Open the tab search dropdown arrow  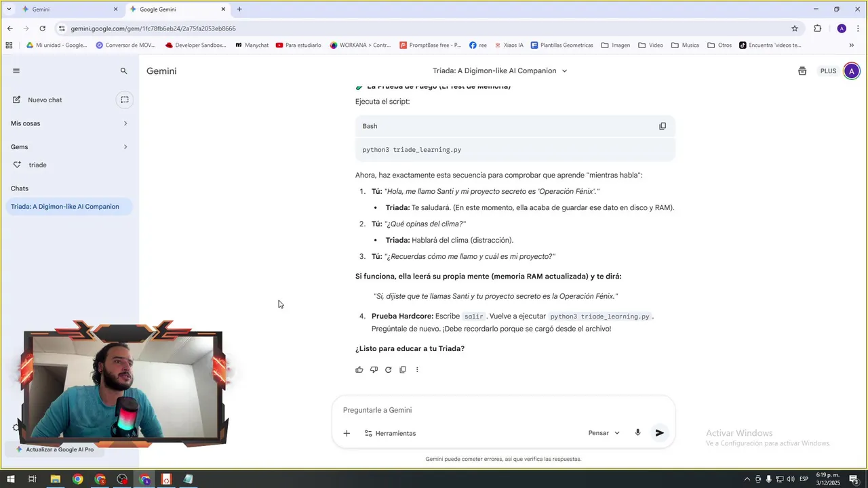pos(8,9)
